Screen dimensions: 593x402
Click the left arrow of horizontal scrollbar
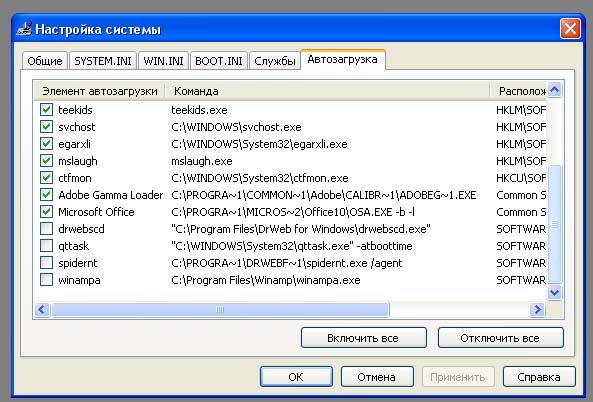coord(42,310)
